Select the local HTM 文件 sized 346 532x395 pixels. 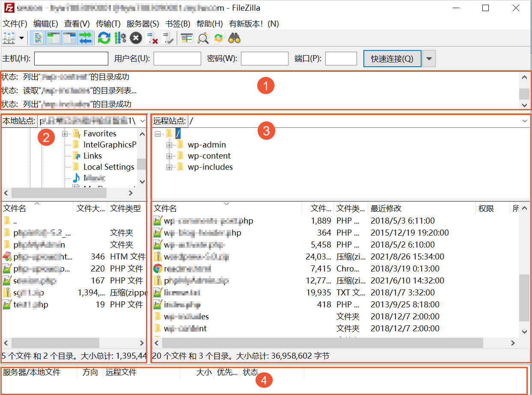pyautogui.click(x=74, y=257)
